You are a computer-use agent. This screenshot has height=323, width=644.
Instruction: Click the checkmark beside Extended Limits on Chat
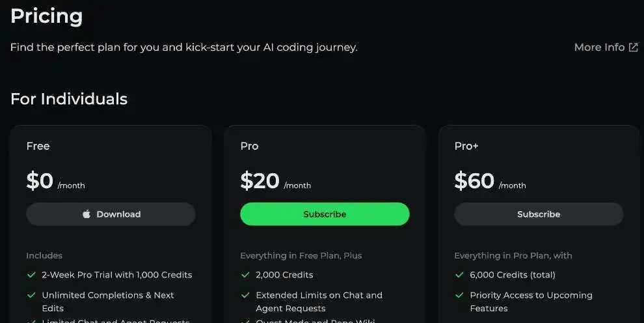(x=245, y=295)
